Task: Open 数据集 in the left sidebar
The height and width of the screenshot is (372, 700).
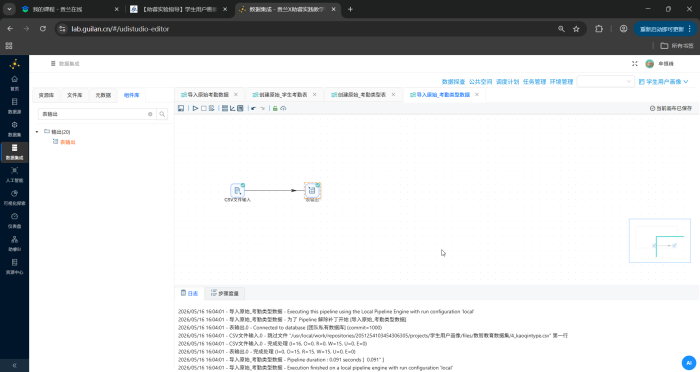Action: (14, 129)
